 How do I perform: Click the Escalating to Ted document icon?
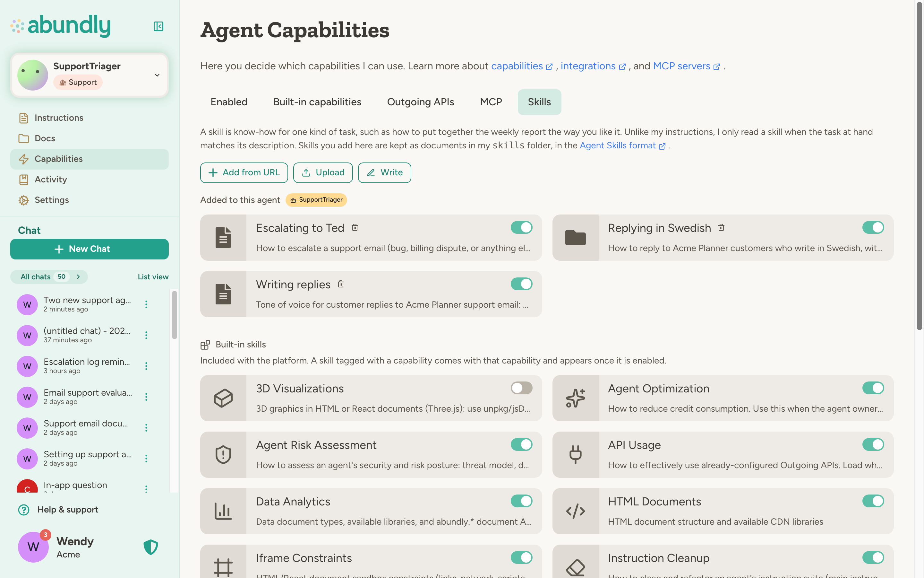223,237
